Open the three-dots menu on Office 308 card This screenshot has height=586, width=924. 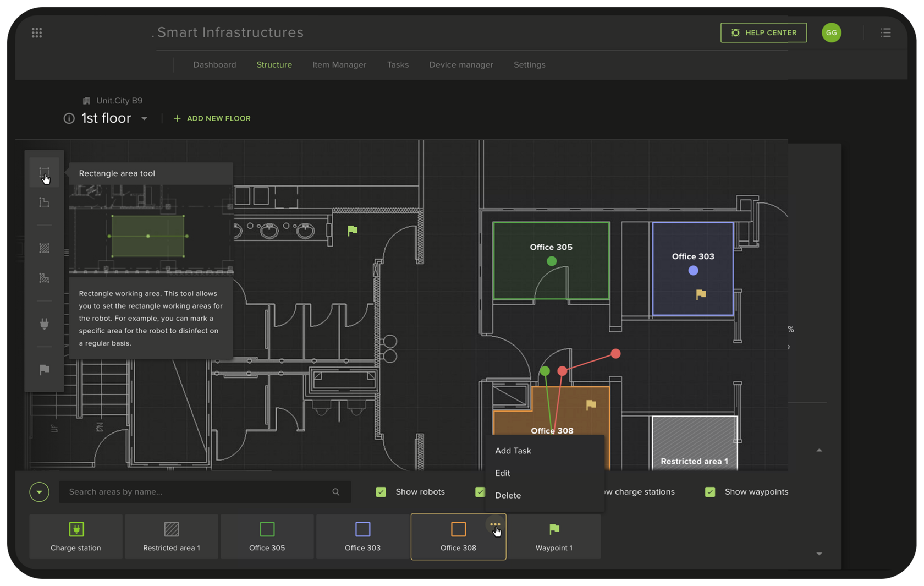495,525
